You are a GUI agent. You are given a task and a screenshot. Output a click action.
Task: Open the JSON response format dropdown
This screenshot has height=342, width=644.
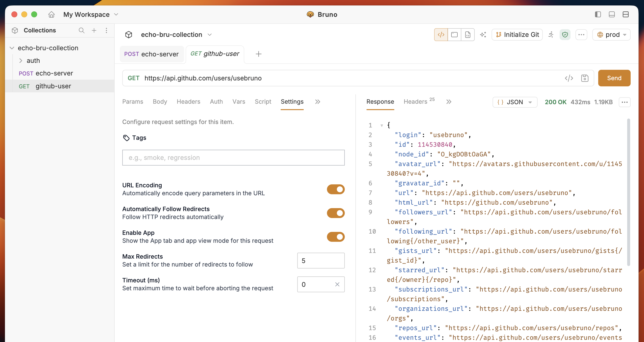[515, 102]
